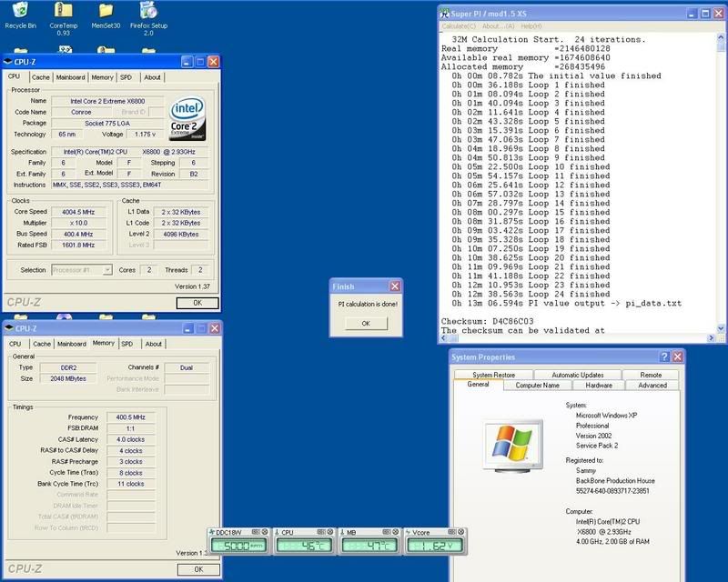Click the CAS# Latency value 4.0 clocks
Viewport: 728px width, 582px height.
(x=130, y=439)
